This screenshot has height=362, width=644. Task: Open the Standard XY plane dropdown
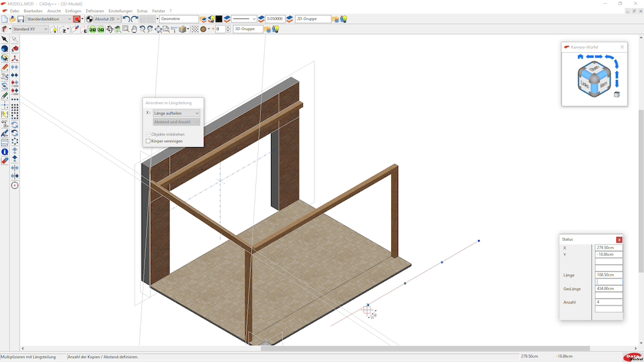46,29
